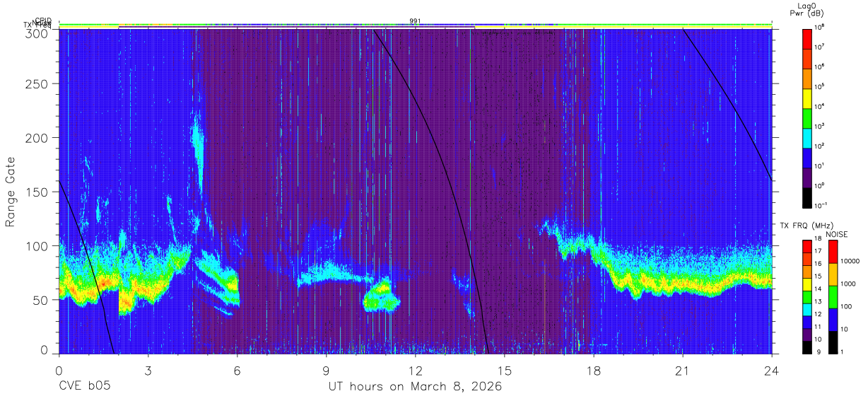Viewport: 868px width, 401px height.
Task: Click the yellow segment of the Lag0 Pwr colorbar
Action: click(807, 97)
